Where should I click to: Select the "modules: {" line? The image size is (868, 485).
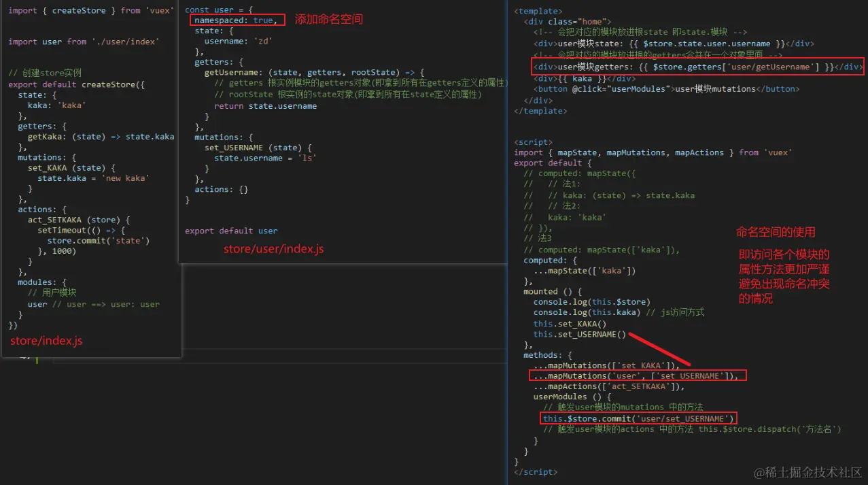coord(42,282)
